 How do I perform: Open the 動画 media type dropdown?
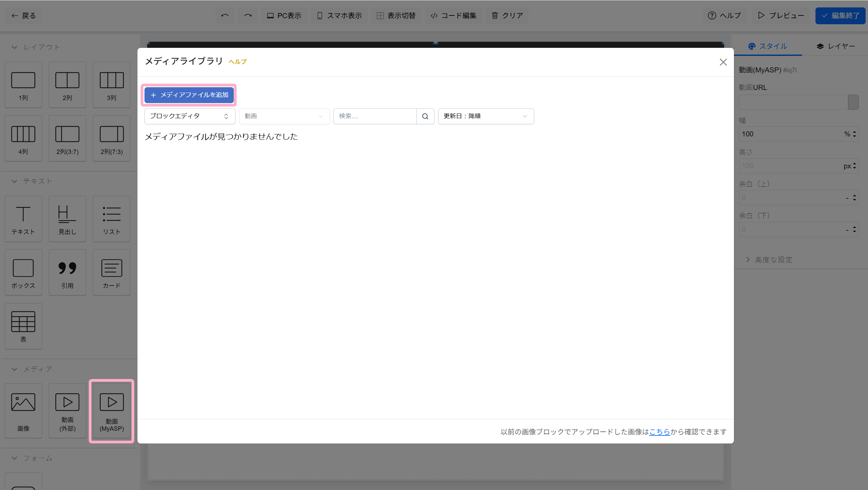[284, 116]
